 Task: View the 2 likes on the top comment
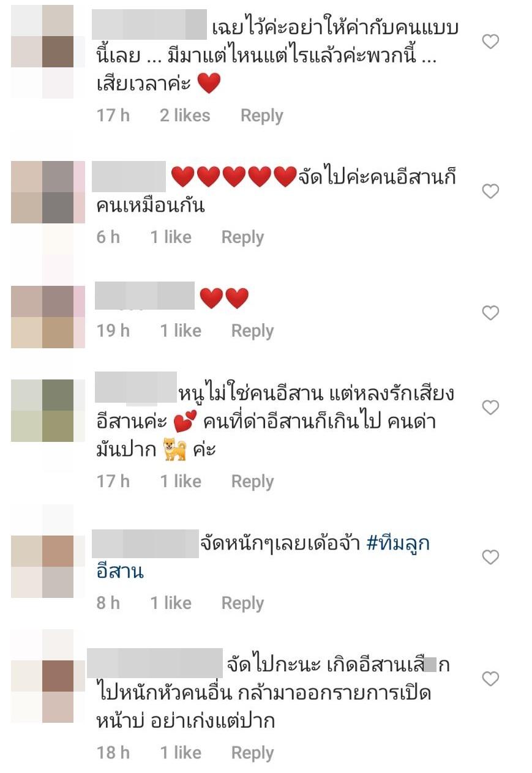tap(185, 116)
